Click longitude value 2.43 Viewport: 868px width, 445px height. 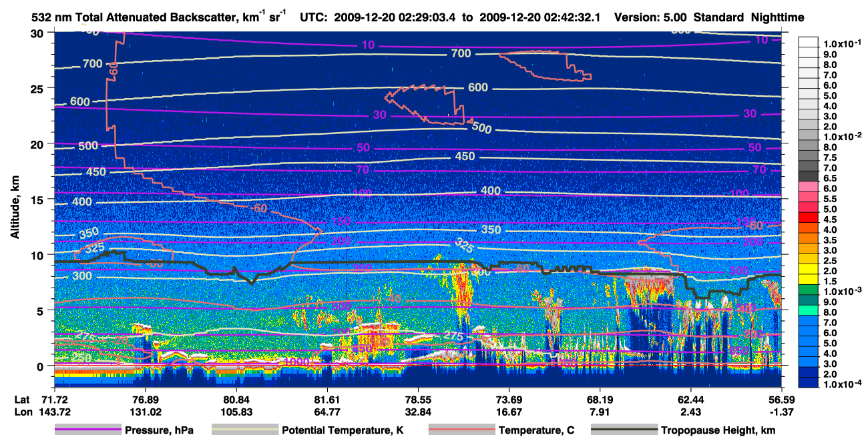coord(690,412)
